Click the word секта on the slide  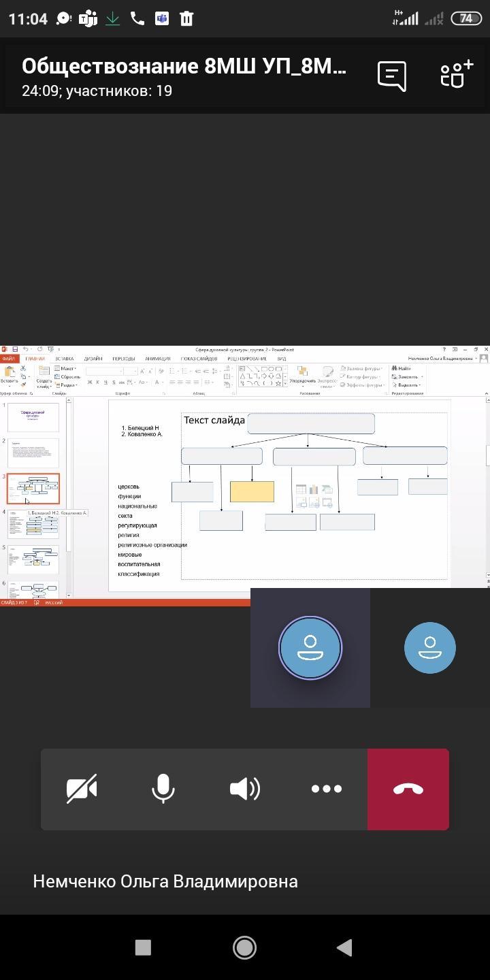point(125,516)
